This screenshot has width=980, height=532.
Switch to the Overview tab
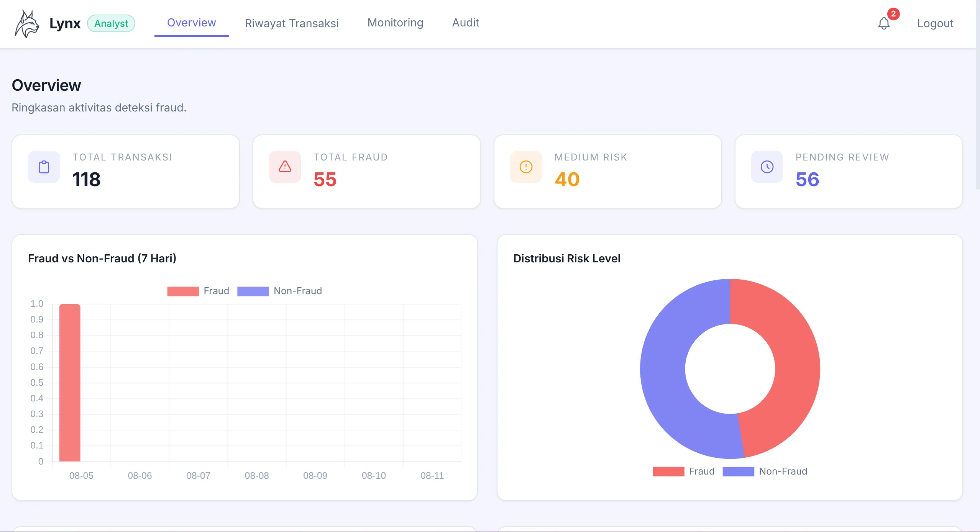[x=192, y=23]
